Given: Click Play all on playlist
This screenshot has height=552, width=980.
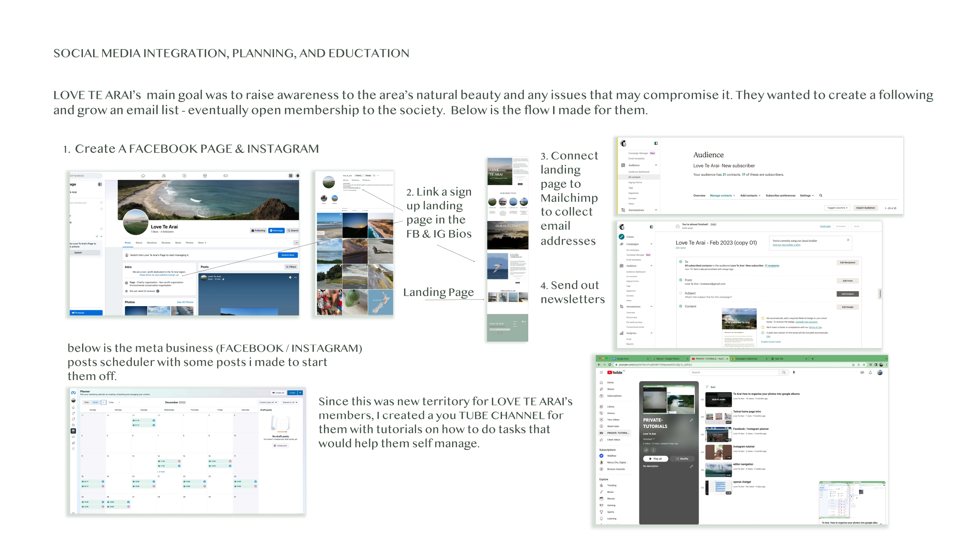Looking at the screenshot, I should (656, 459).
